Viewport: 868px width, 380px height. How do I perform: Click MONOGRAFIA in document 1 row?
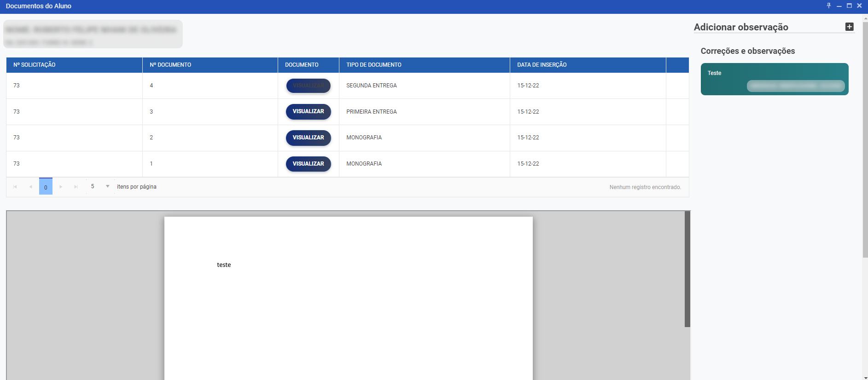click(x=364, y=164)
